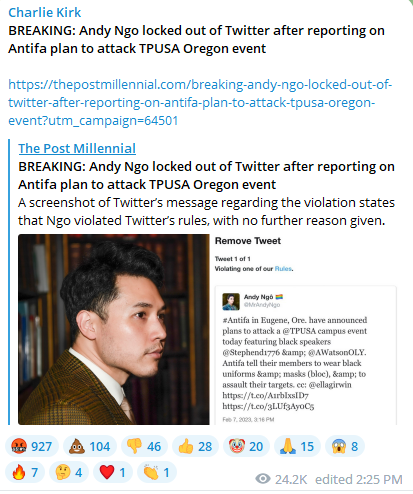Screen dimensions: 413x494
Task: Add the fire emoji reaction
Action: point(25,472)
